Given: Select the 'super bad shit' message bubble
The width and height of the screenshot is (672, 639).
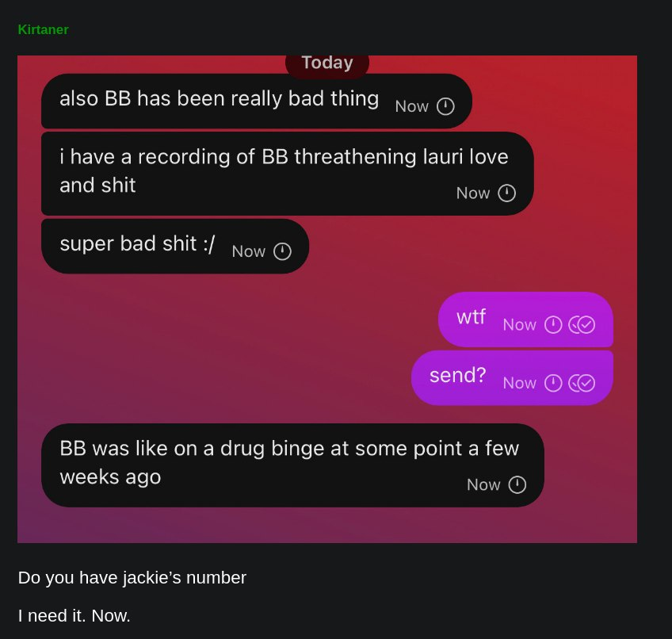Looking at the screenshot, I should tap(175, 246).
